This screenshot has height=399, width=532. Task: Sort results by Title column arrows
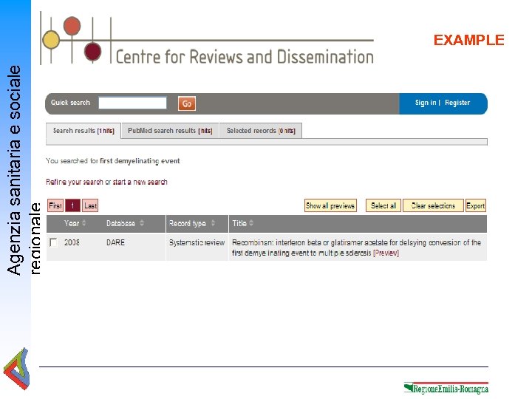251,223
